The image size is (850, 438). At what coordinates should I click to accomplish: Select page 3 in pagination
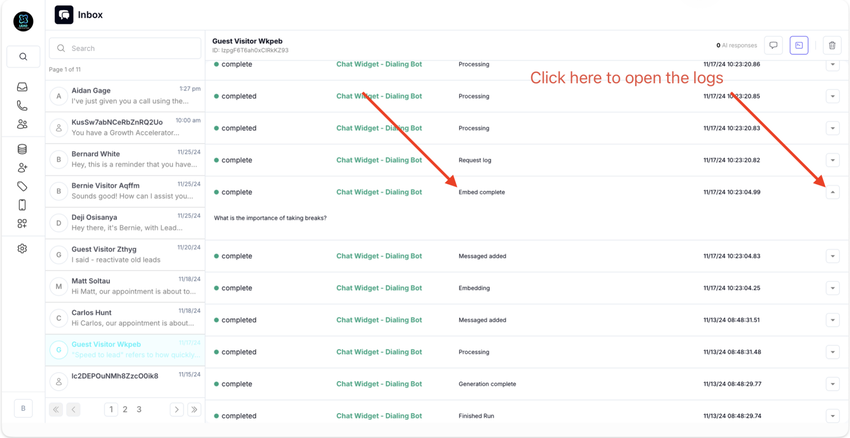139,409
